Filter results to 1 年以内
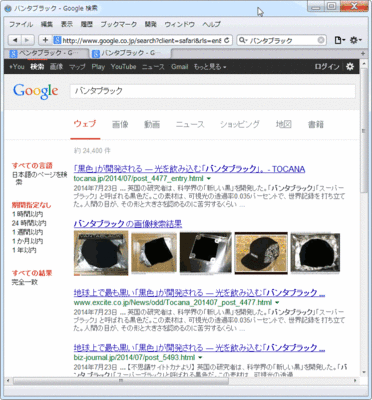The image size is (372, 400). tap(24, 250)
